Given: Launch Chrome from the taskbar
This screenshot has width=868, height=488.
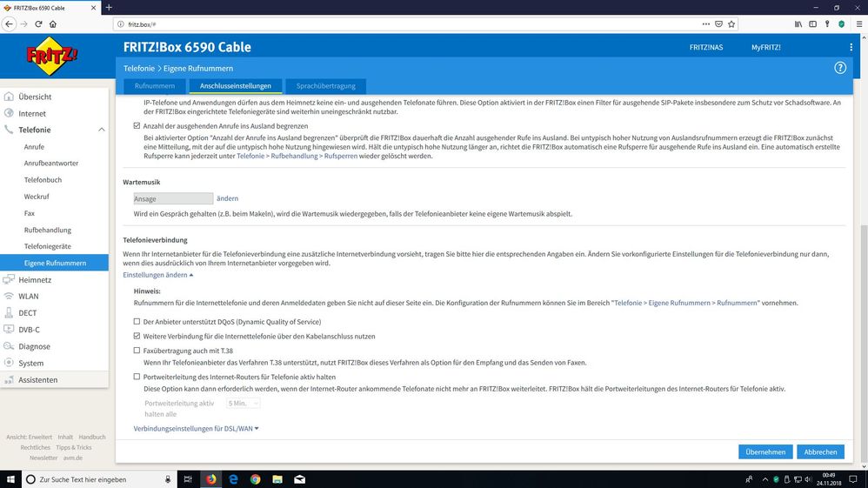Looking at the screenshot, I should (255, 479).
